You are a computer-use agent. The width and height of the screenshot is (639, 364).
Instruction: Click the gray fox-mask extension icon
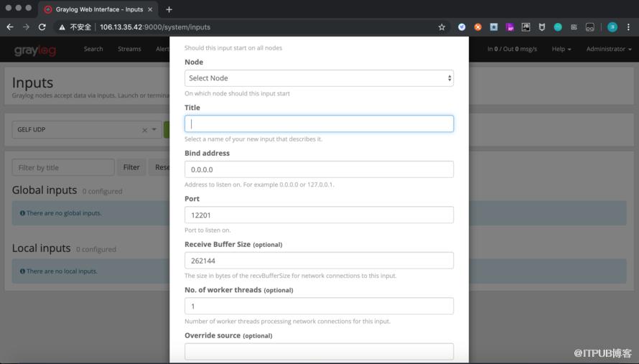tap(541, 27)
